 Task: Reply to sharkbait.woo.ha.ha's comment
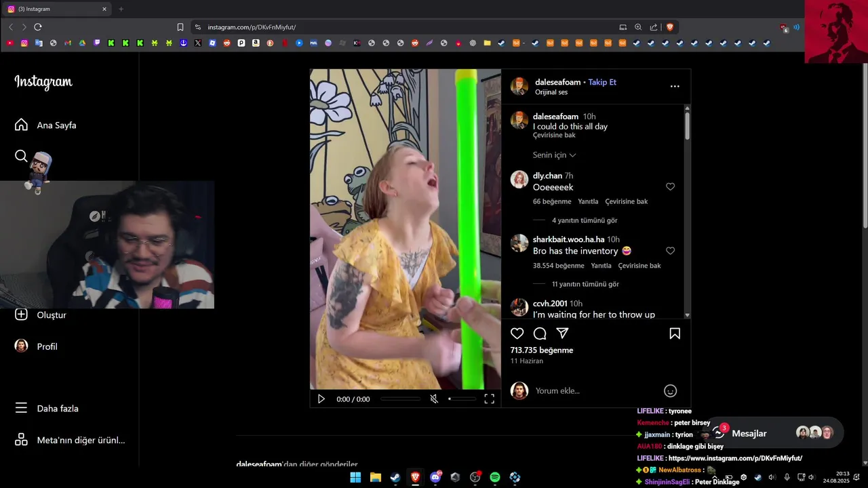coord(601,266)
